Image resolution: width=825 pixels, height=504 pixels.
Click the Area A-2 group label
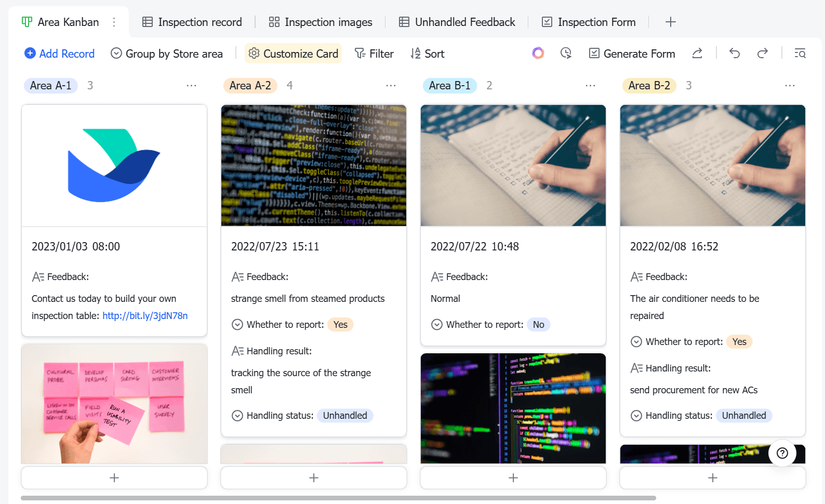(250, 85)
